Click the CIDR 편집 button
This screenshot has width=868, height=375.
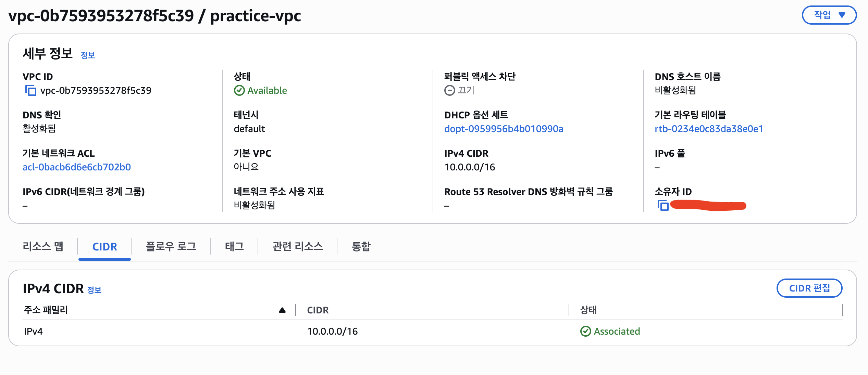[x=809, y=288]
